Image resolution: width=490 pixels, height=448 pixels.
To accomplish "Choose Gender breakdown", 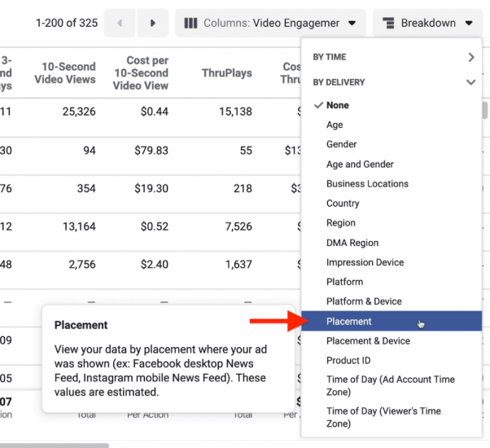I will pos(341,144).
